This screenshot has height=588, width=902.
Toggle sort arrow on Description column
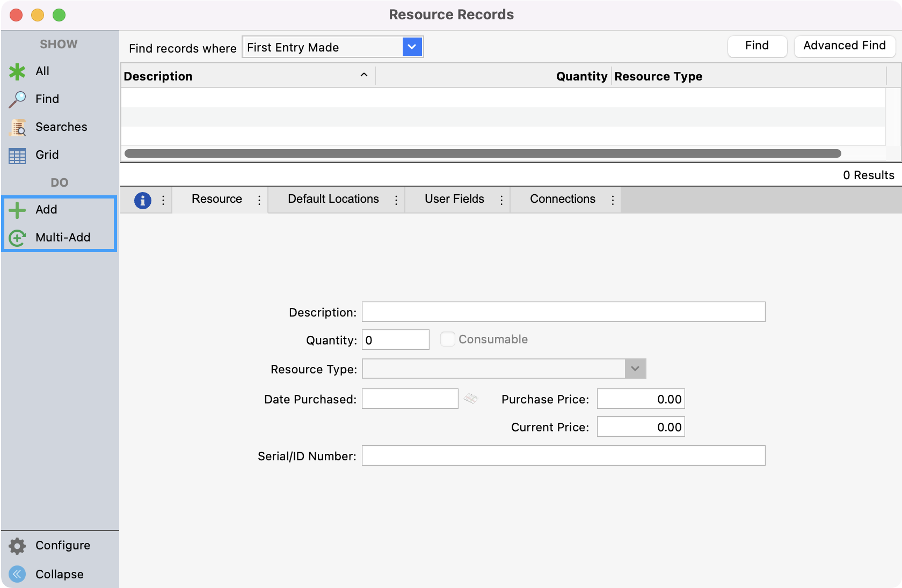364,75
